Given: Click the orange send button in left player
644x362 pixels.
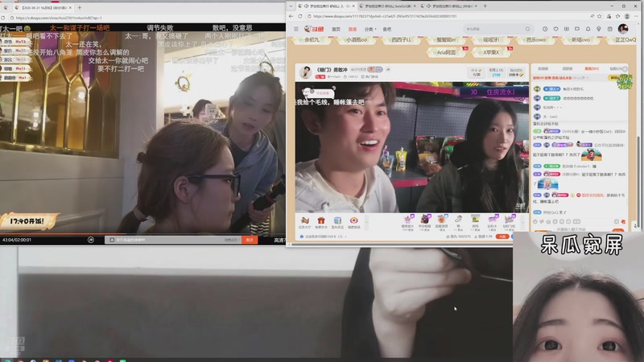Looking at the screenshot, I should click(250, 240).
